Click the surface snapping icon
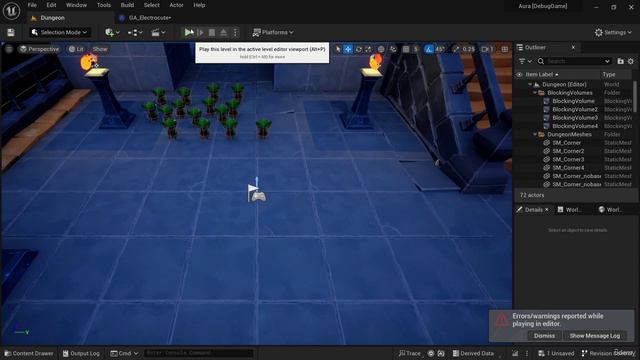Viewport: 640px width, 360px height. click(393, 49)
